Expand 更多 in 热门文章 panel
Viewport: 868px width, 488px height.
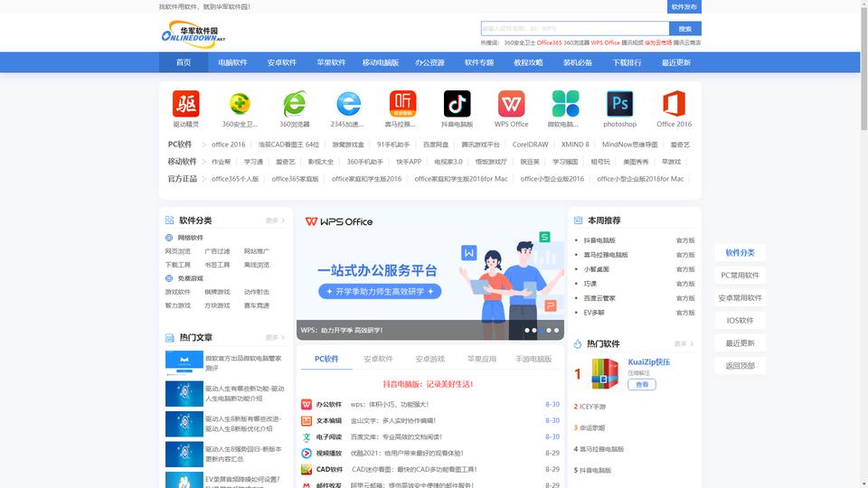coord(275,337)
